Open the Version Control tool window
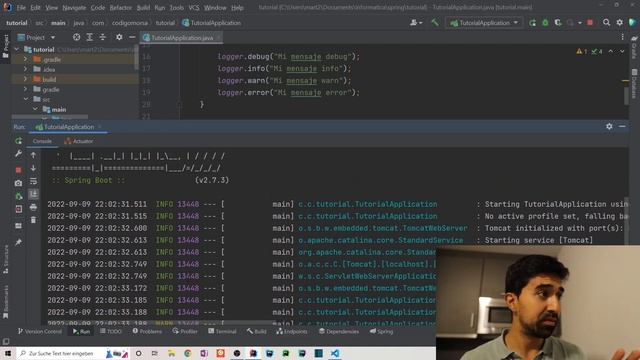This screenshot has width=640, height=360. click(x=40, y=331)
